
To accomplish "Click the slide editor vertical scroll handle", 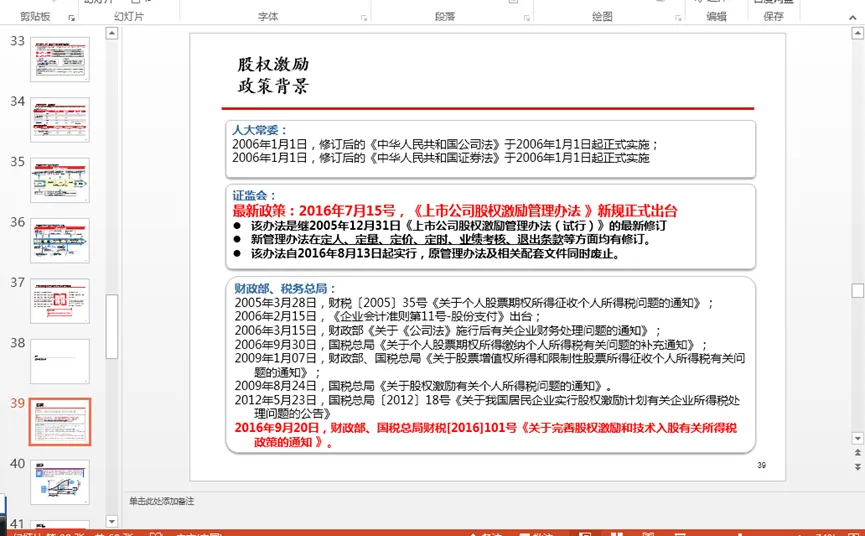I will pos(857,291).
